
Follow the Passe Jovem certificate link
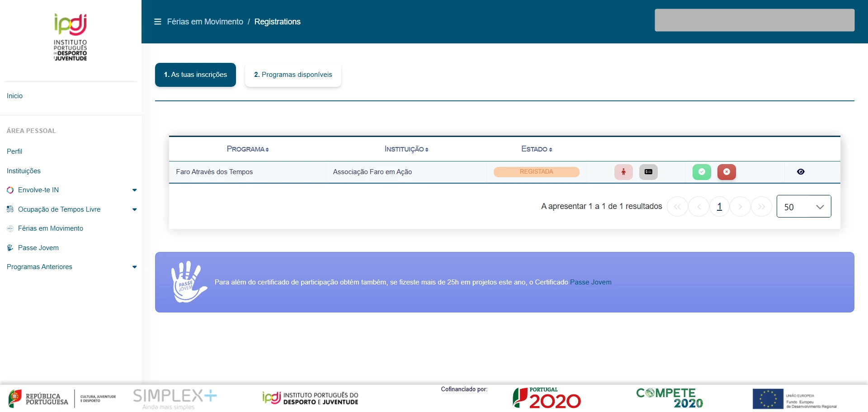[590, 282]
